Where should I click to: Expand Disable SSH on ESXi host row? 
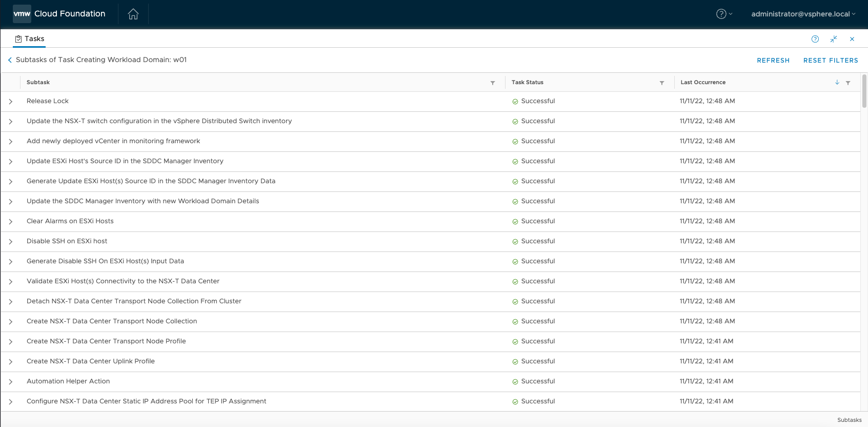click(x=10, y=242)
